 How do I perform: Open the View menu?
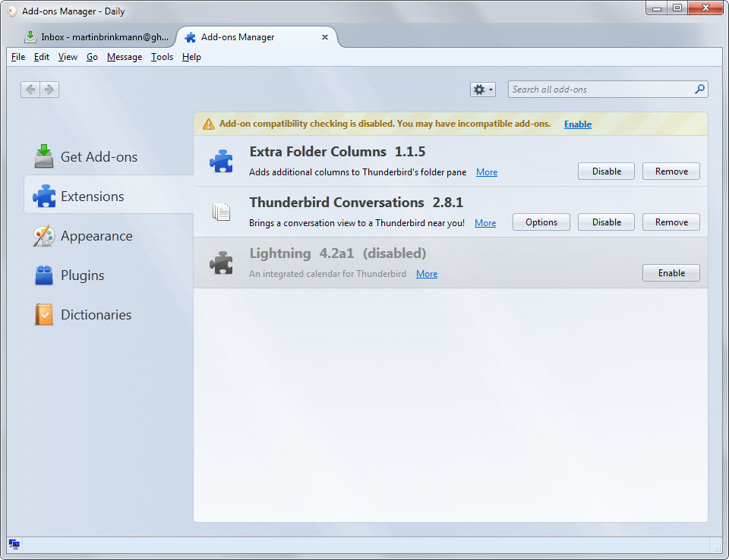click(68, 57)
